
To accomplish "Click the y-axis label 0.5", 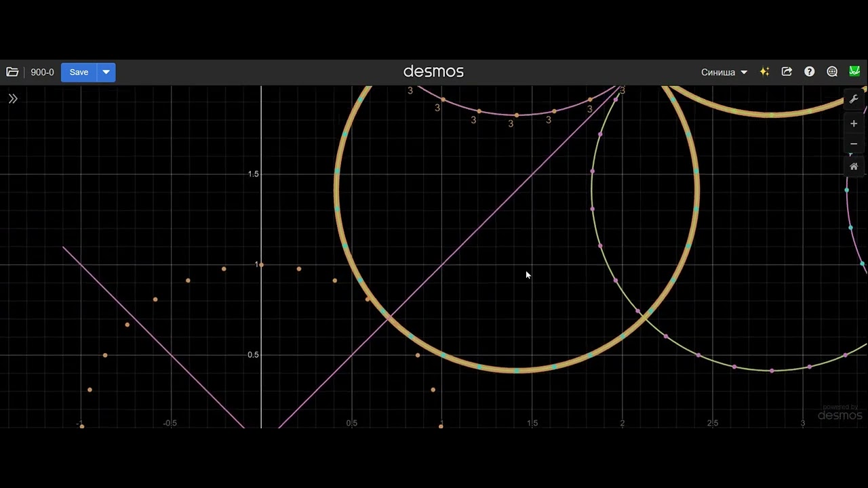I will tap(253, 355).
